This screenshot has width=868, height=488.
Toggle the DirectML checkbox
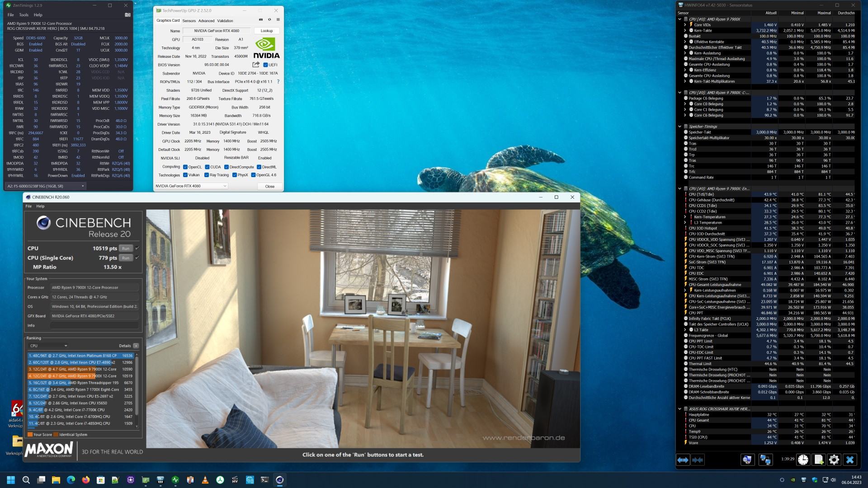(259, 167)
